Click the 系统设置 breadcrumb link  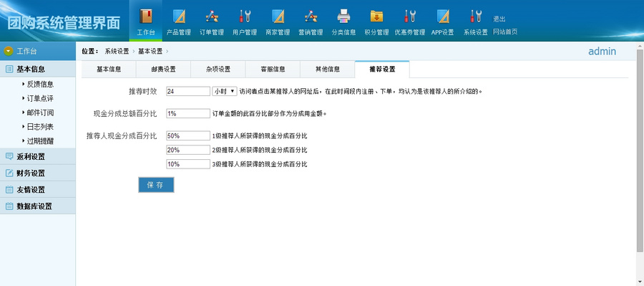click(x=117, y=51)
